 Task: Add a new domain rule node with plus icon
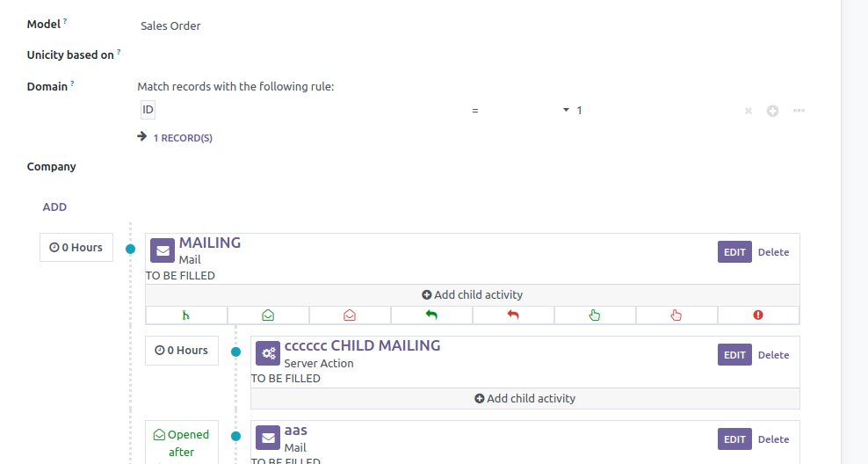tap(773, 111)
